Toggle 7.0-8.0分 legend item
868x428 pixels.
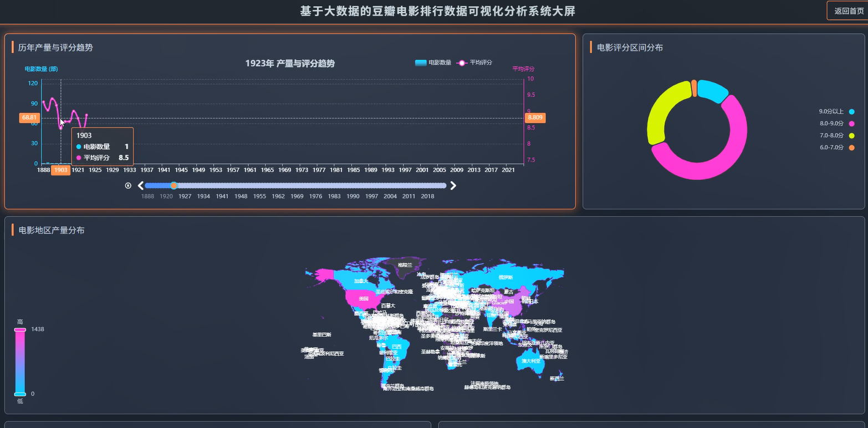(836, 136)
